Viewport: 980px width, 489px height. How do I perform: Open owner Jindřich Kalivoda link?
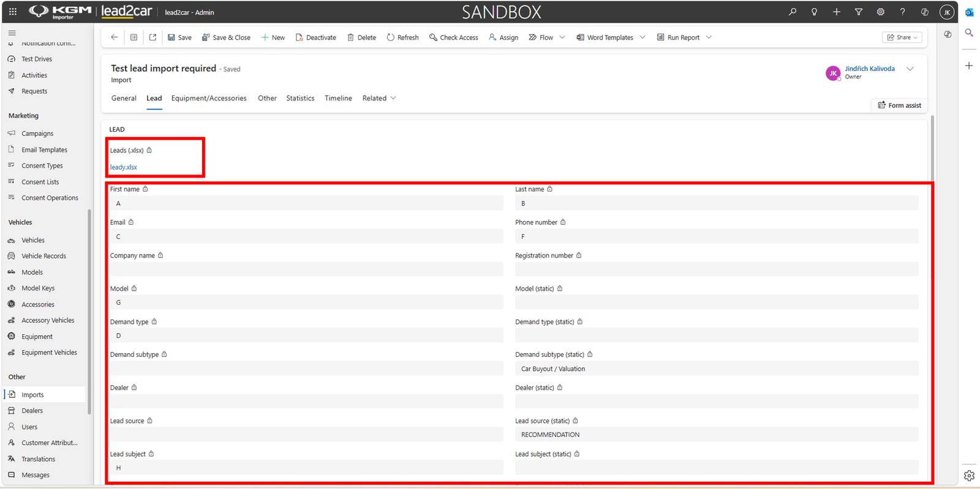tap(870, 69)
